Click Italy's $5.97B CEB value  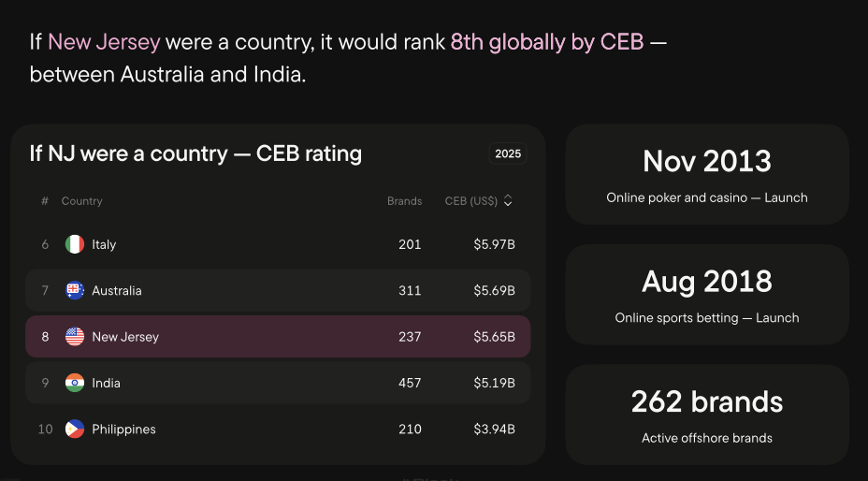pyautogui.click(x=494, y=244)
